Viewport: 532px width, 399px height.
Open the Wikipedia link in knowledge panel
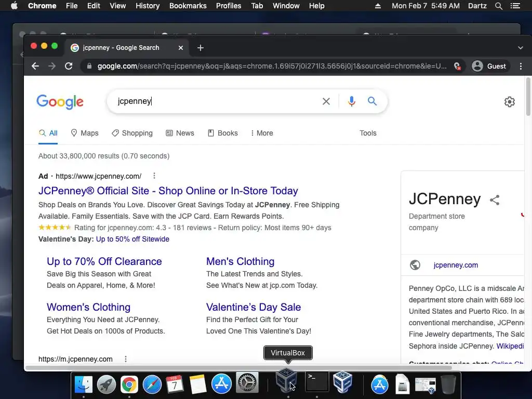coord(510,346)
